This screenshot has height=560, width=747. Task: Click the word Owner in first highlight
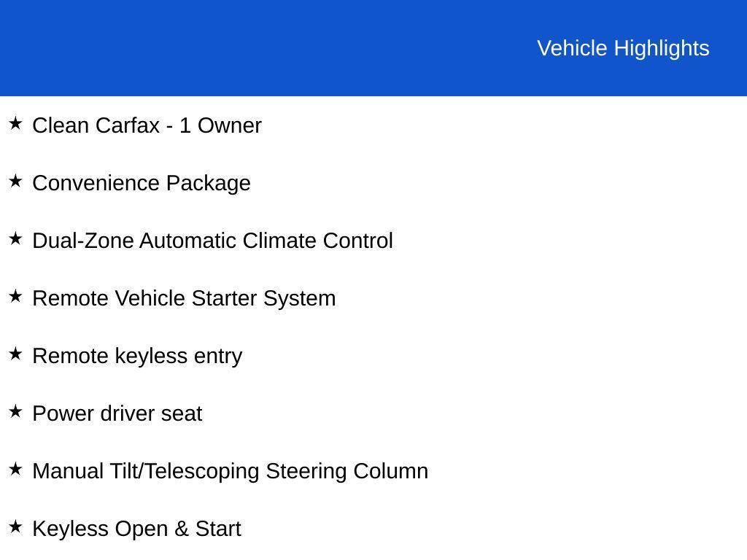tap(230, 125)
